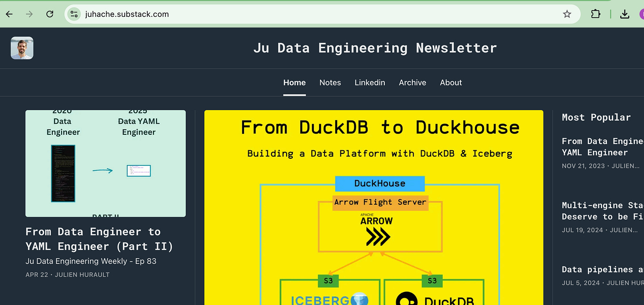Image resolution: width=644 pixels, height=305 pixels.
Task: Open the Notes tab
Action: click(x=330, y=83)
